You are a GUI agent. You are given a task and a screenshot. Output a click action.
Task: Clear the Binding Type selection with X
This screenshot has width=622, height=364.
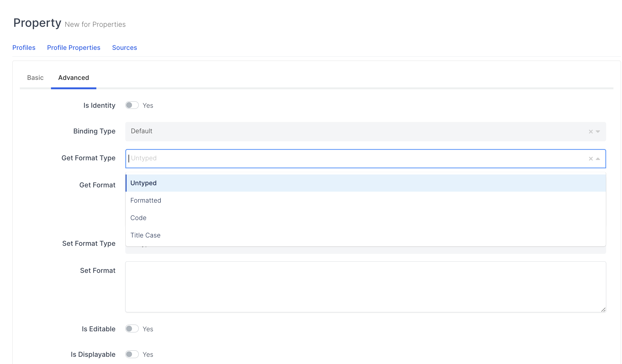(591, 132)
